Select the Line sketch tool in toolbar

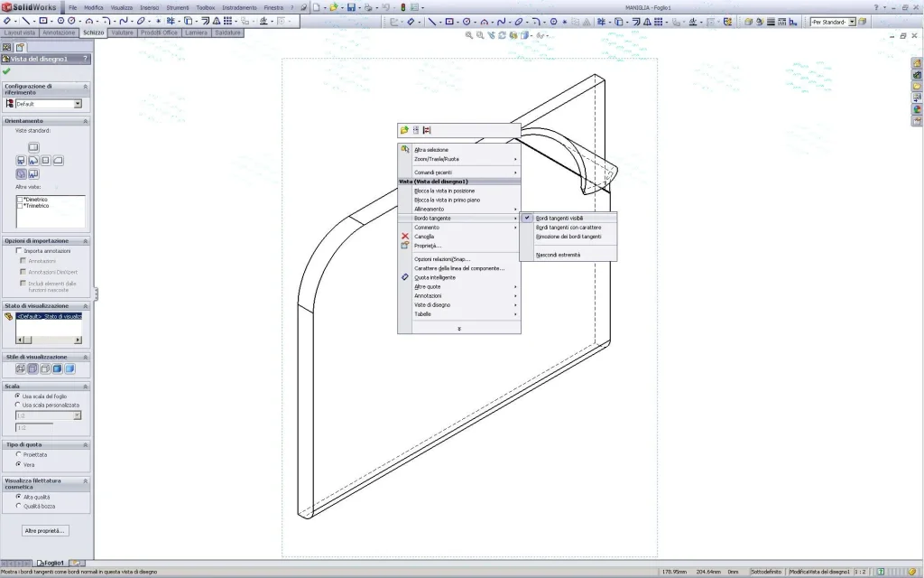point(26,20)
